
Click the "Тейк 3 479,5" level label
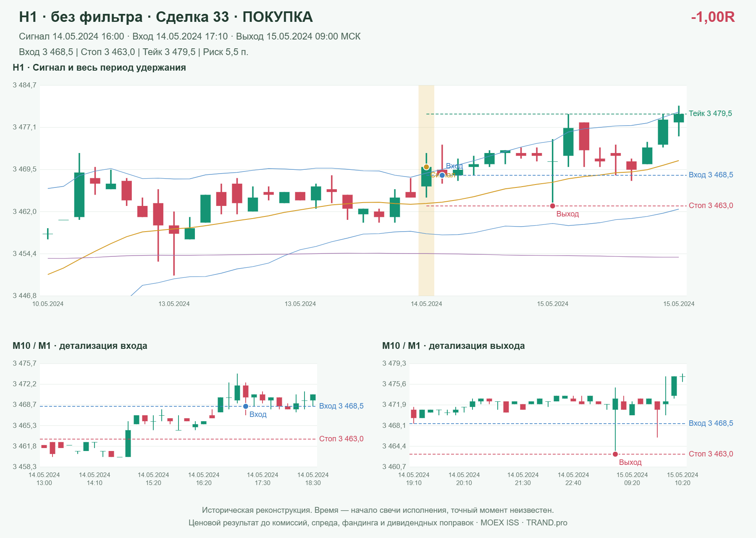click(710, 113)
